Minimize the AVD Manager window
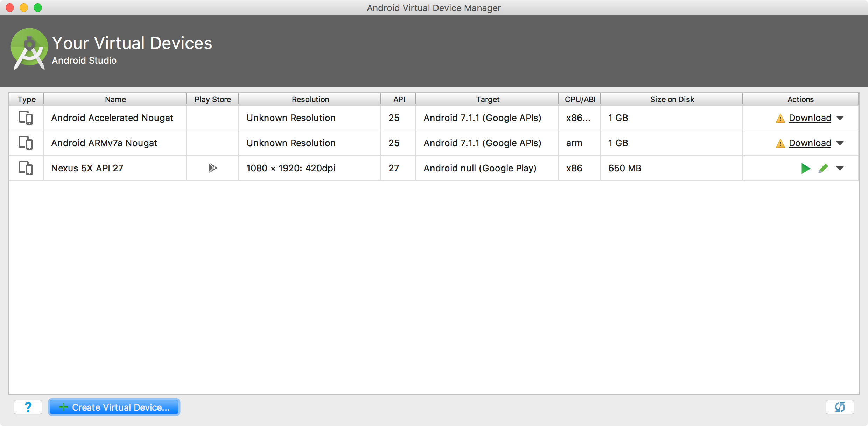Viewport: 868px width, 426px height. coord(24,8)
